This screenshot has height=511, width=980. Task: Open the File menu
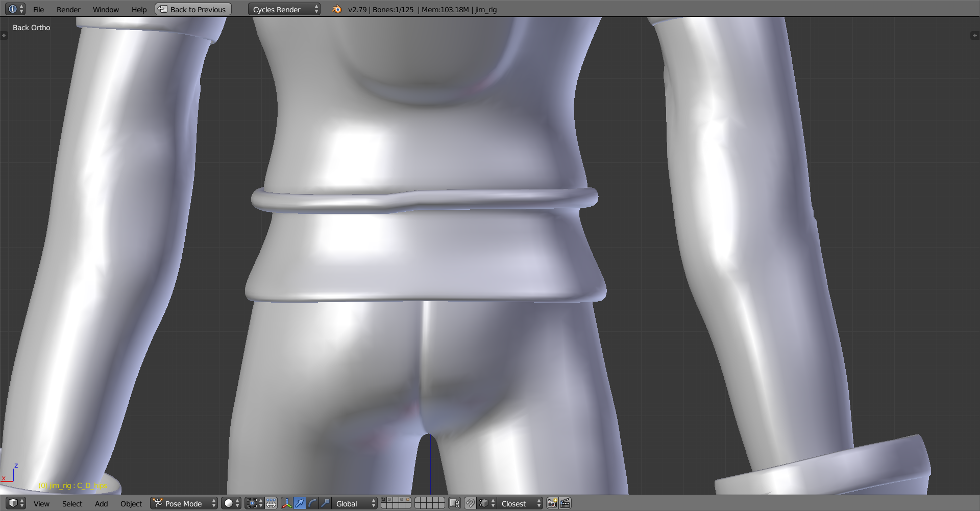click(x=38, y=10)
